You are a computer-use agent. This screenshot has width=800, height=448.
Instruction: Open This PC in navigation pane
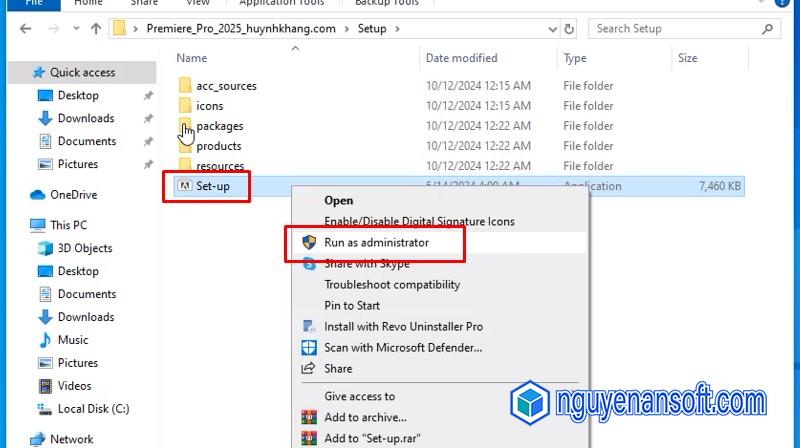click(68, 225)
